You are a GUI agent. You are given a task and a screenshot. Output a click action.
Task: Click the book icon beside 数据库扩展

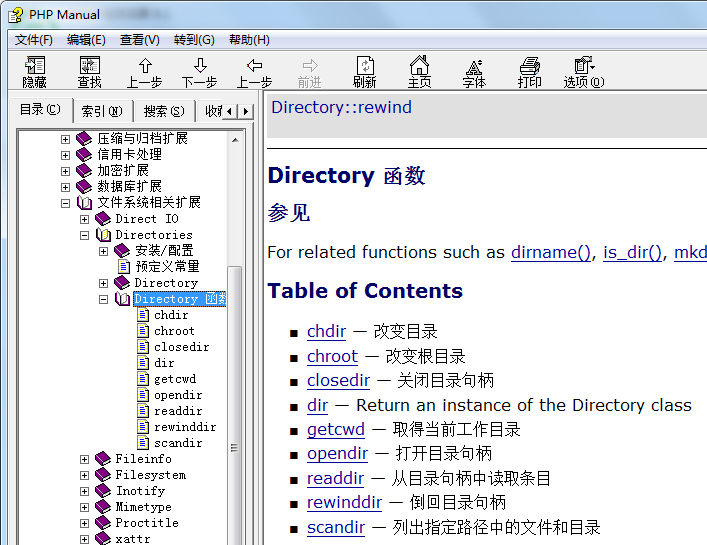point(84,187)
